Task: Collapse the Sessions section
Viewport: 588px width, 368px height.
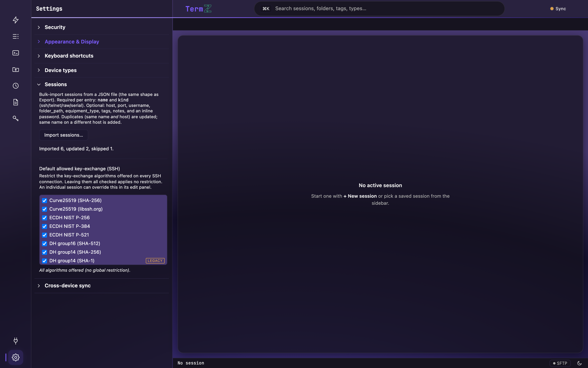Action: [102, 84]
